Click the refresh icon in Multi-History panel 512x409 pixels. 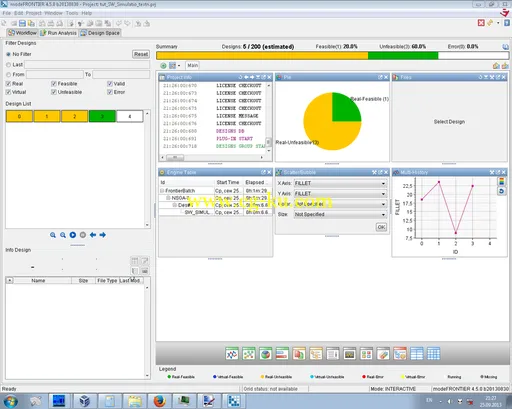pos(501,191)
